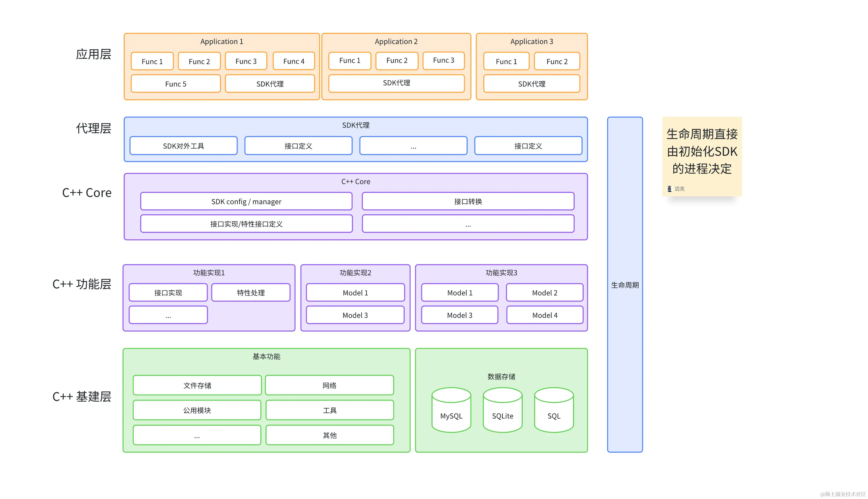Viewport: 868px width, 499px height.
Task: Select the 其他 box
Action: tap(330, 435)
